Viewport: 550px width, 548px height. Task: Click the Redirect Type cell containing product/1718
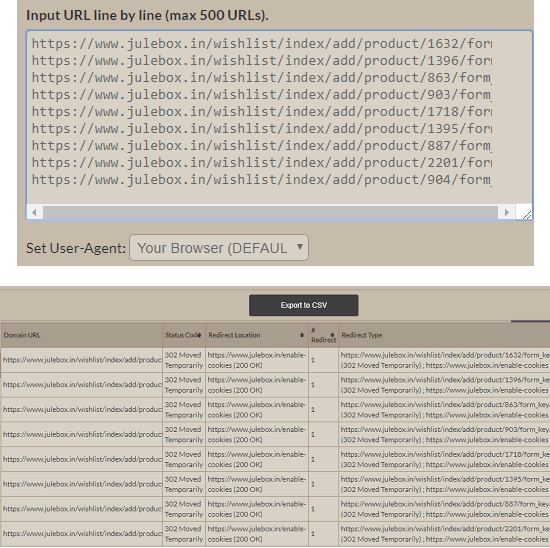(444, 459)
